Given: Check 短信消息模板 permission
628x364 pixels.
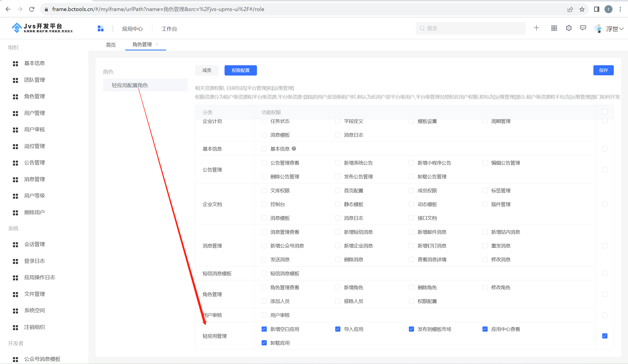Looking at the screenshot, I should pos(264,273).
